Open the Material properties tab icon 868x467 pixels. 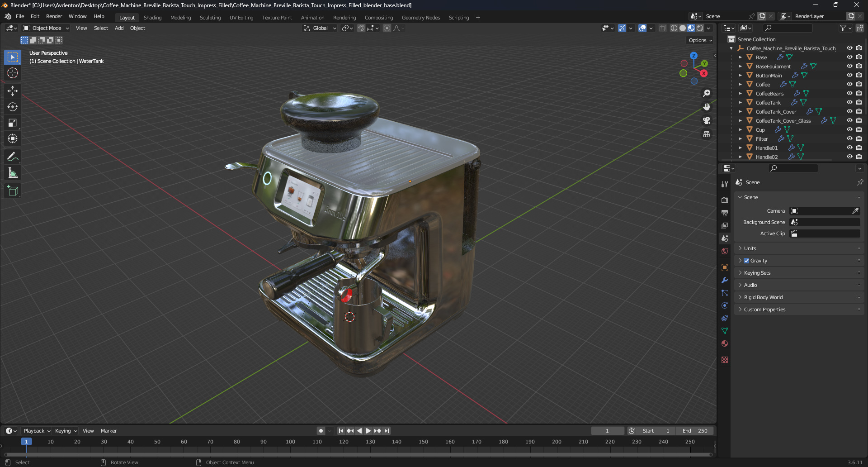coord(725,343)
